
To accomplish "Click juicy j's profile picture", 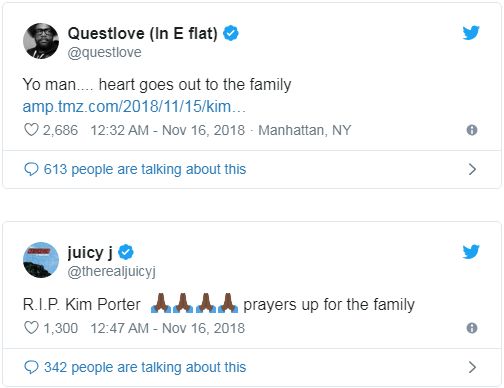I will click(41, 260).
